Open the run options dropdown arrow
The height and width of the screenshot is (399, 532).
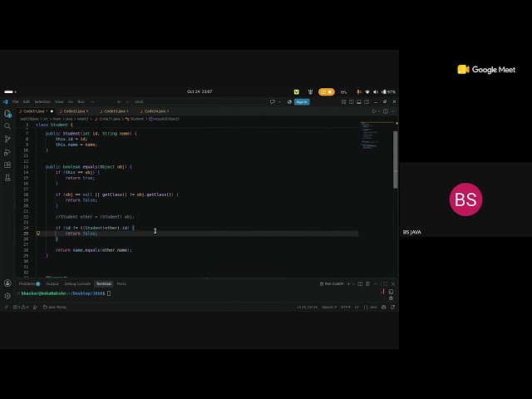379,111
